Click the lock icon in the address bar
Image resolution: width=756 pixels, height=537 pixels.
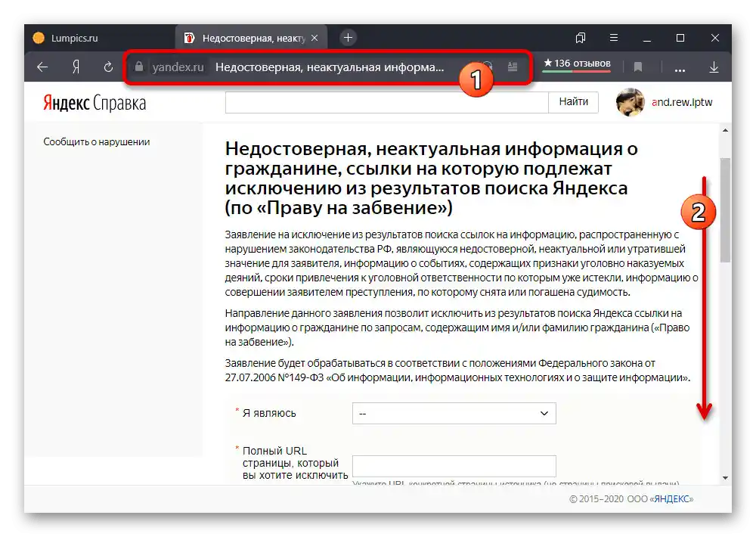coord(139,67)
